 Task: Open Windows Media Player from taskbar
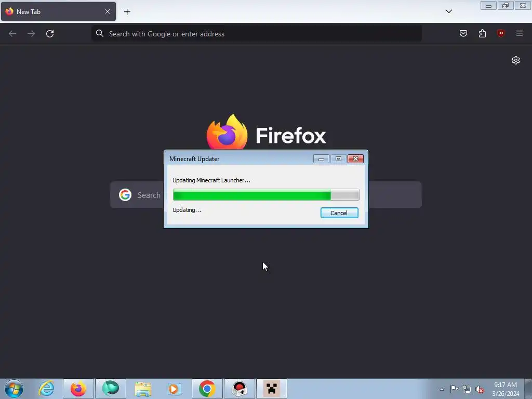pos(175,389)
